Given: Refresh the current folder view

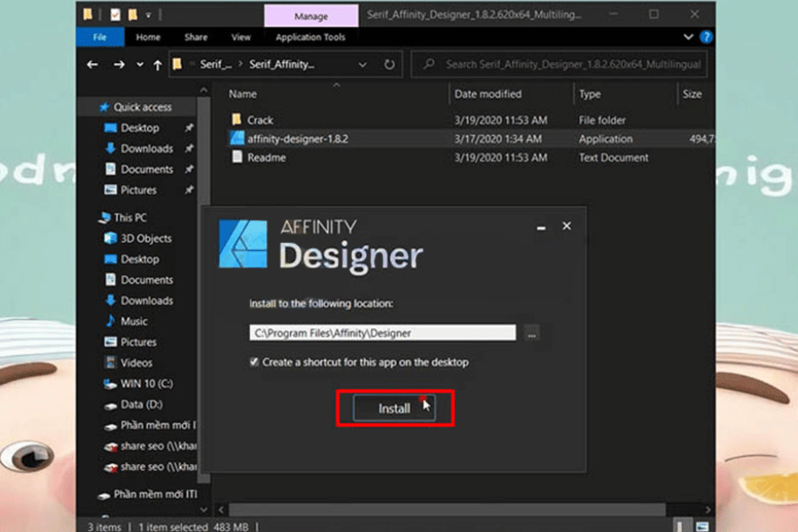Looking at the screenshot, I should click(x=389, y=65).
